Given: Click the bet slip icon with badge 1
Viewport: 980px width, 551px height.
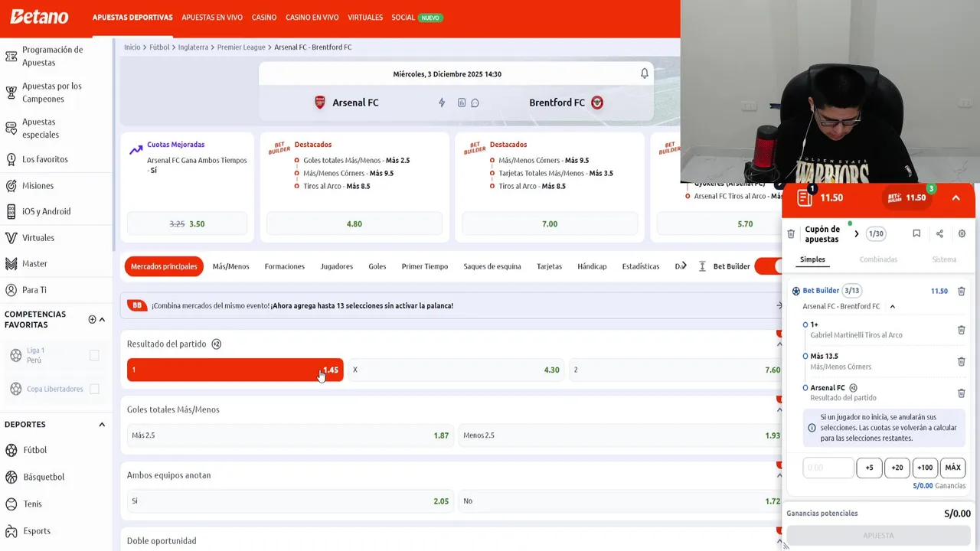Looking at the screenshot, I should click(x=805, y=197).
